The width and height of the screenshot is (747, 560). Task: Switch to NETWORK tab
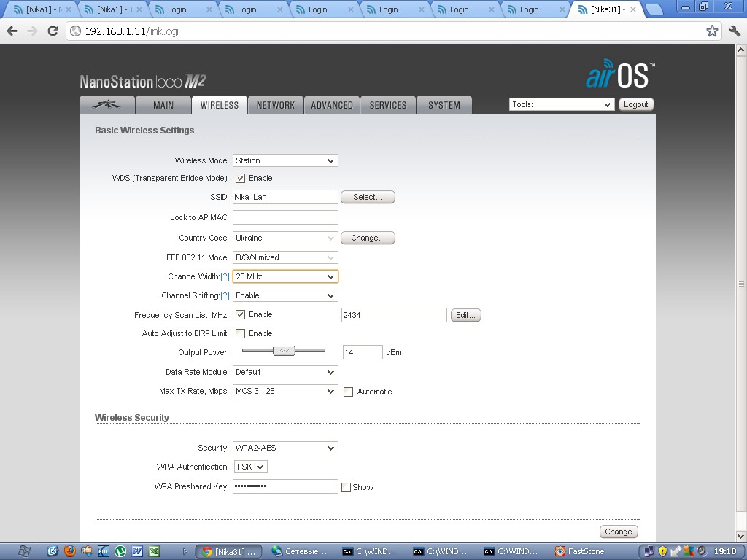coord(276,105)
